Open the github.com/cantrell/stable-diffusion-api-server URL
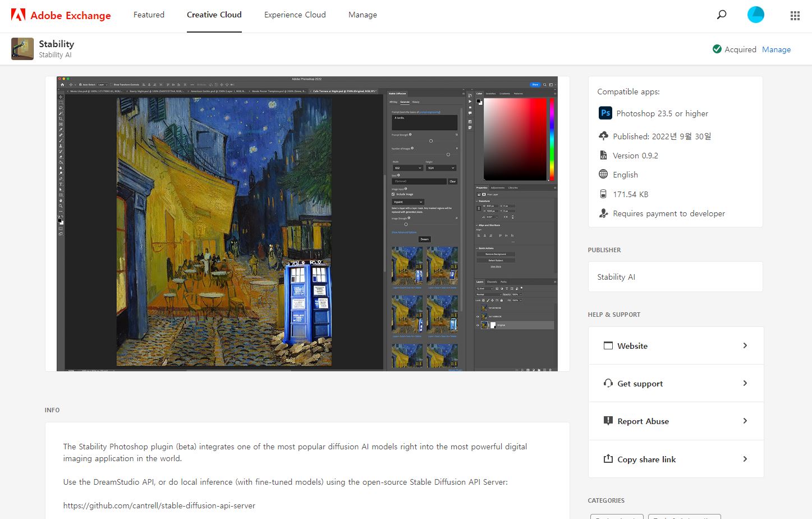The width and height of the screenshot is (812, 519). click(x=159, y=506)
